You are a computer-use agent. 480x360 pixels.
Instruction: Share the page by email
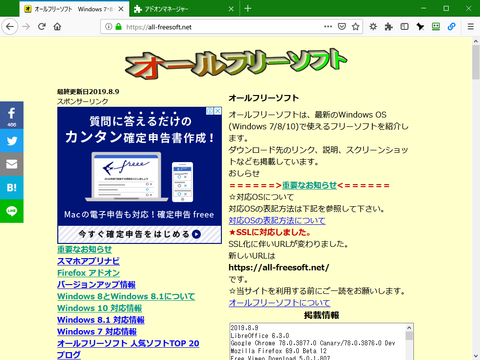tap(12, 164)
